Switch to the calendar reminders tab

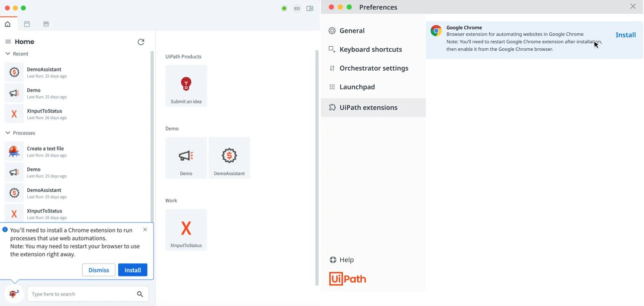[x=27, y=24]
